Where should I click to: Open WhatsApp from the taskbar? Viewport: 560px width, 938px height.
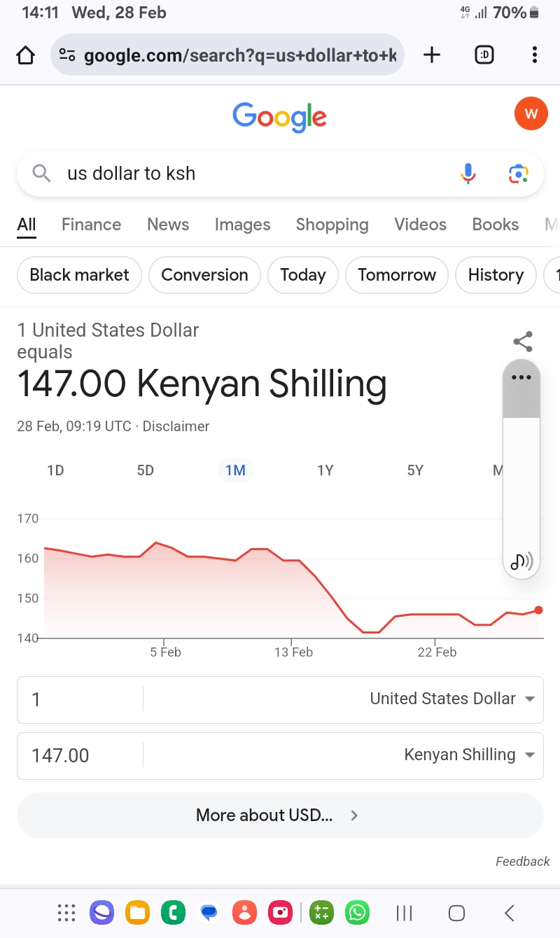click(x=357, y=912)
